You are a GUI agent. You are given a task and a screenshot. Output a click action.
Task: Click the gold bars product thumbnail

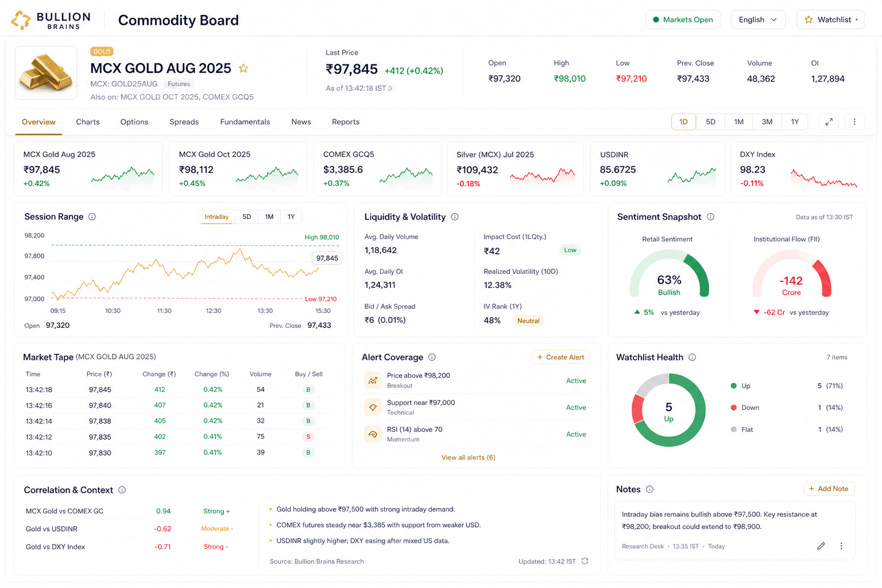[46, 73]
